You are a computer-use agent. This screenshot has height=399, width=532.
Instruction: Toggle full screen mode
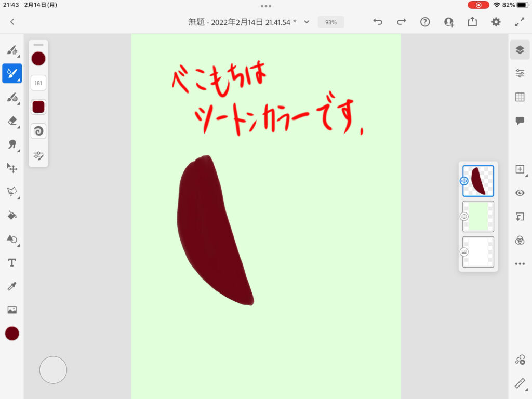pyautogui.click(x=520, y=22)
